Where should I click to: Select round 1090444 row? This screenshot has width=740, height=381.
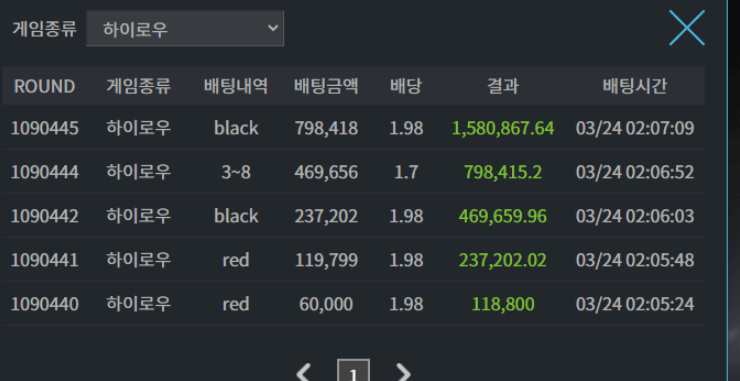353,172
